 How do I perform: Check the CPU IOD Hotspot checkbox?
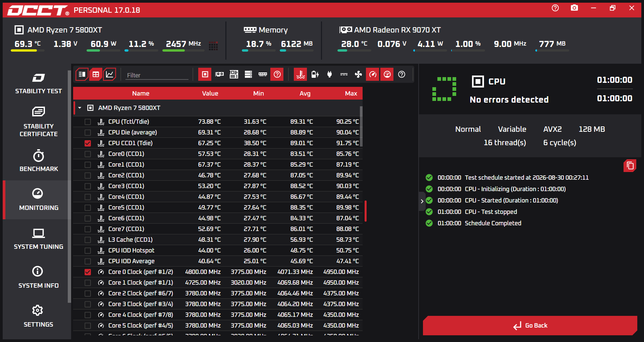[88, 250]
